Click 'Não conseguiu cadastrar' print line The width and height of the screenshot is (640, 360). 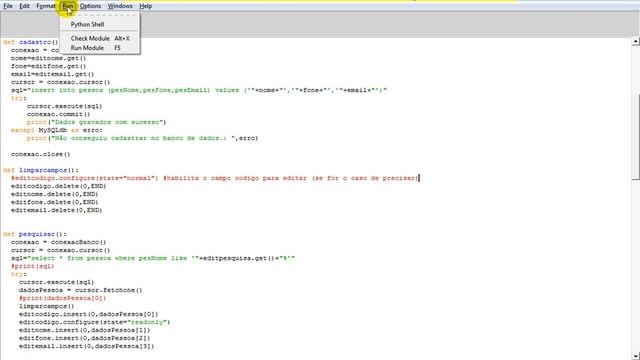click(x=142, y=138)
